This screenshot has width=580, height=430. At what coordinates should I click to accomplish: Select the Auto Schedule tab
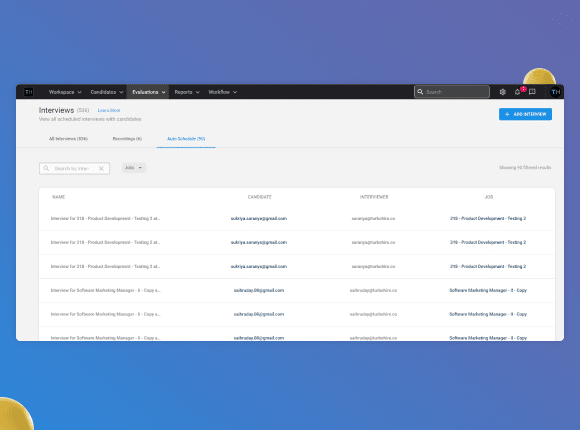(186, 139)
